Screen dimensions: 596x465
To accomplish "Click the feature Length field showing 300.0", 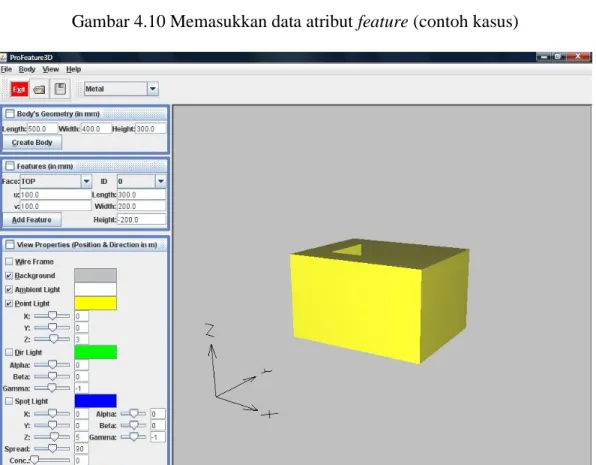I will (x=141, y=195).
